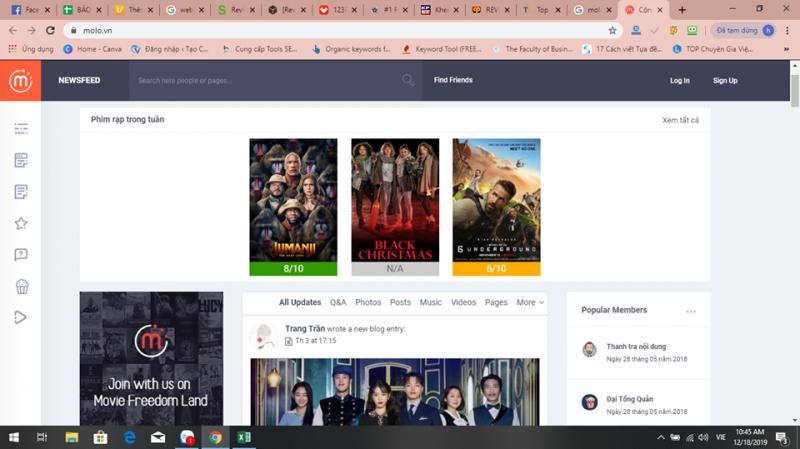800x449 pixels.
Task: Switch to the Q&A feed tab
Action: click(x=338, y=302)
